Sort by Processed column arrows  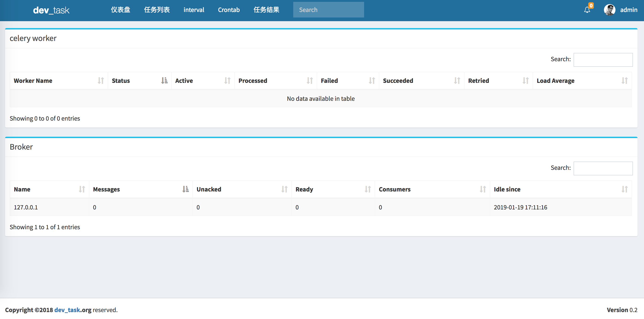click(x=310, y=81)
